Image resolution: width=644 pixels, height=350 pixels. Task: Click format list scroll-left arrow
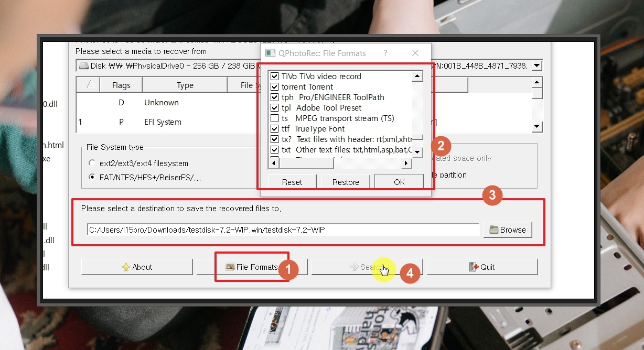coord(273,163)
